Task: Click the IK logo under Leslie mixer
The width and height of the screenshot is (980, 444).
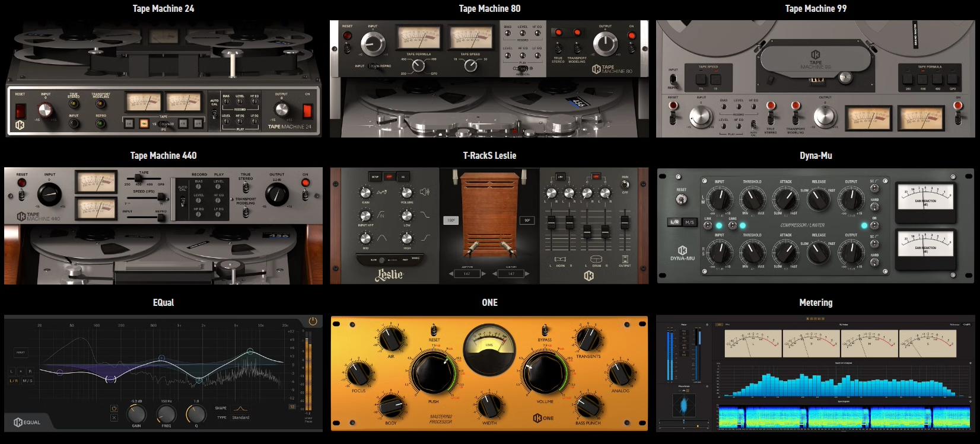Action: coord(588,276)
